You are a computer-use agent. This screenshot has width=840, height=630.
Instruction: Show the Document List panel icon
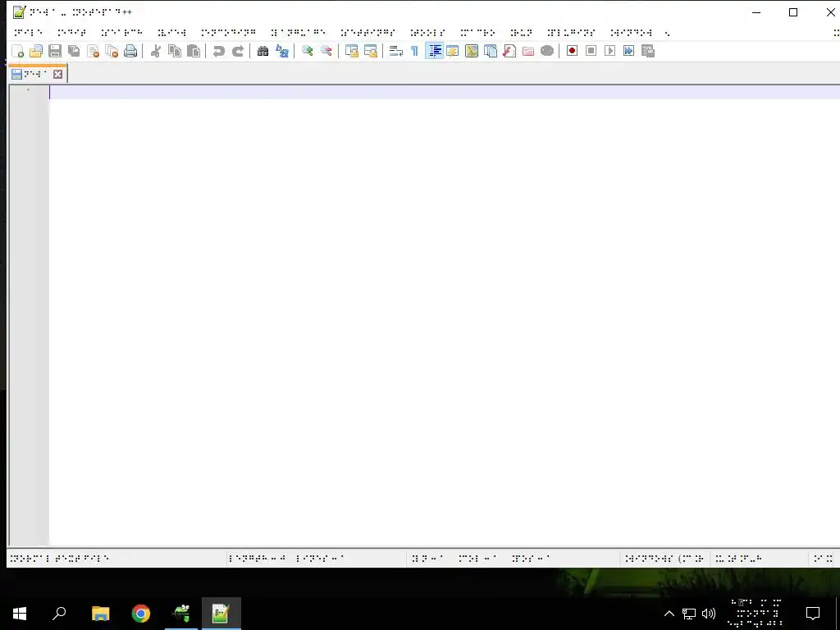[491, 51]
